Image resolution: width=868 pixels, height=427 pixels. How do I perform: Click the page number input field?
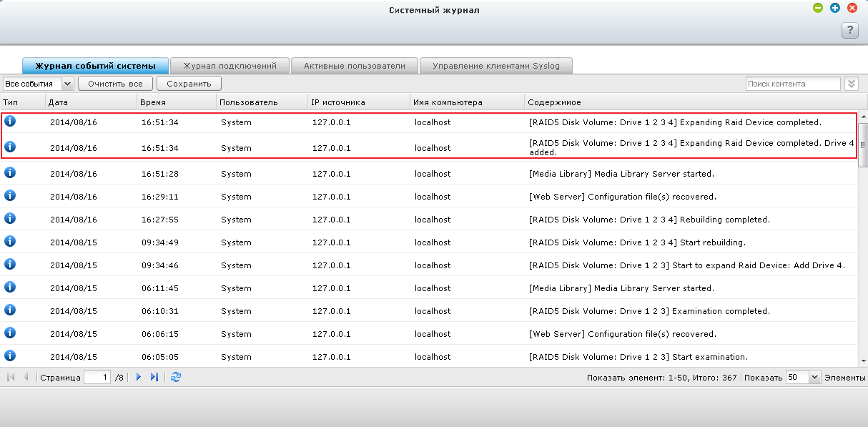point(97,377)
